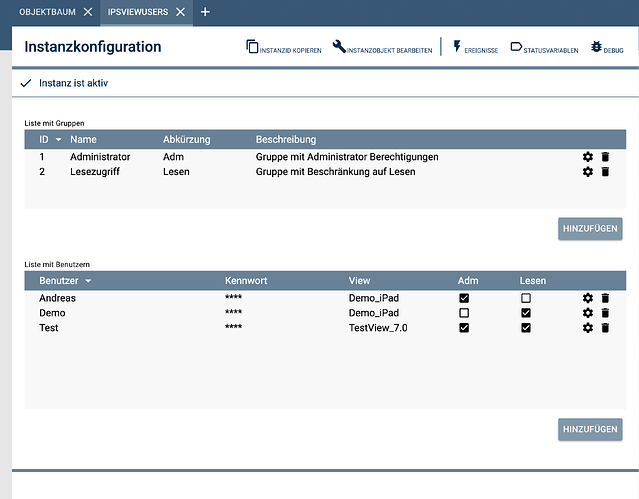
Task: Select the Lesezugriff group name cell
Action: pyautogui.click(x=95, y=172)
